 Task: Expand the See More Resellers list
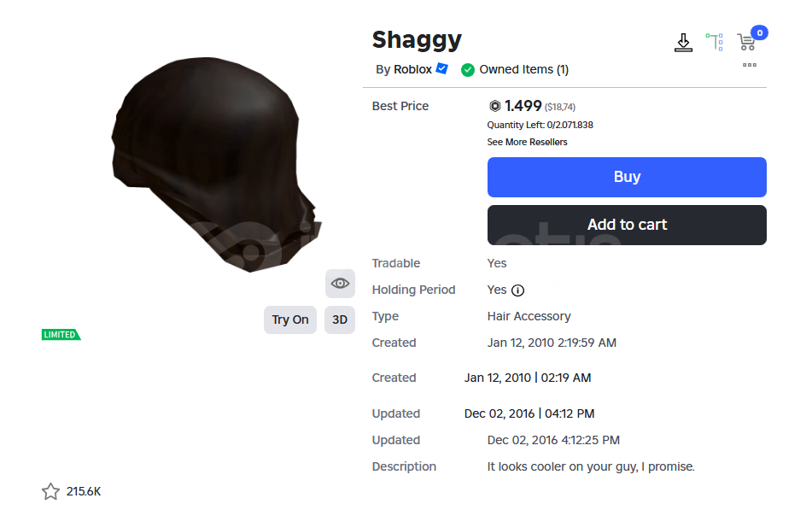(x=527, y=142)
